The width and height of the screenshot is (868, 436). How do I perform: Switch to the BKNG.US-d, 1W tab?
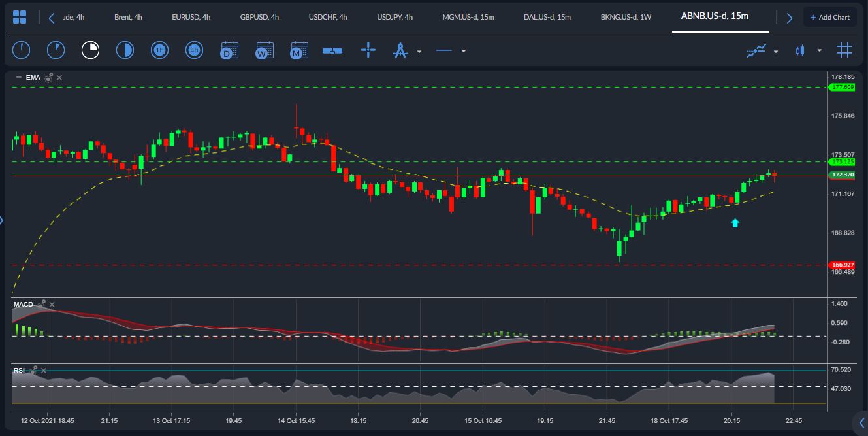pos(626,17)
